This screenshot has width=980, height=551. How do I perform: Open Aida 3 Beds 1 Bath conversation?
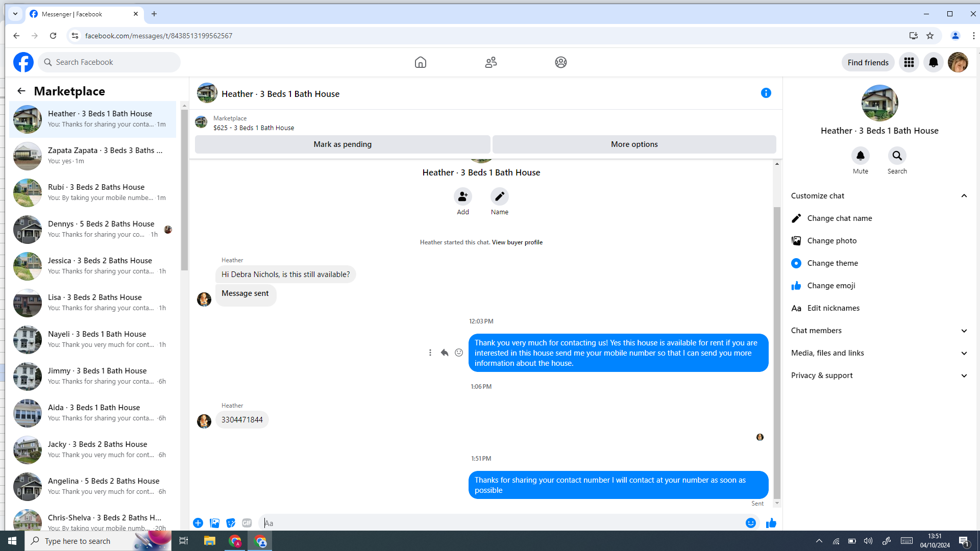point(93,413)
